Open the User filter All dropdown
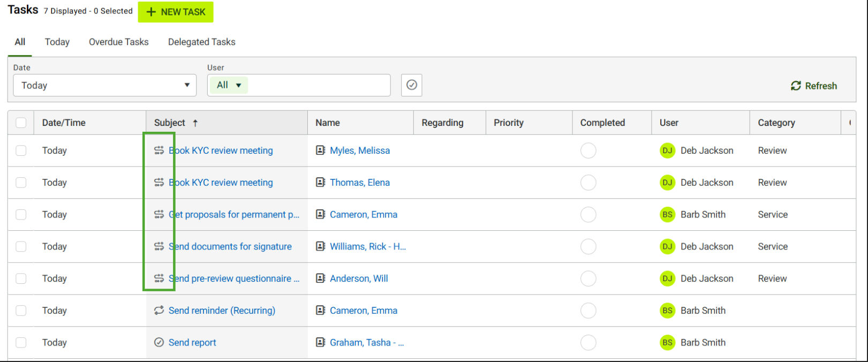The width and height of the screenshot is (868, 362). coord(229,85)
